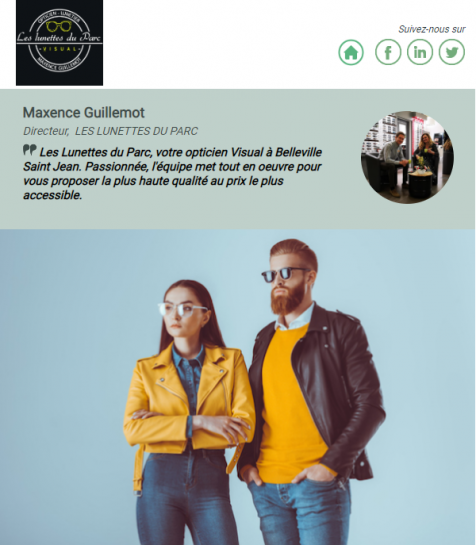
Task: Click the Suivez-nous sur label
Action: tap(431, 29)
